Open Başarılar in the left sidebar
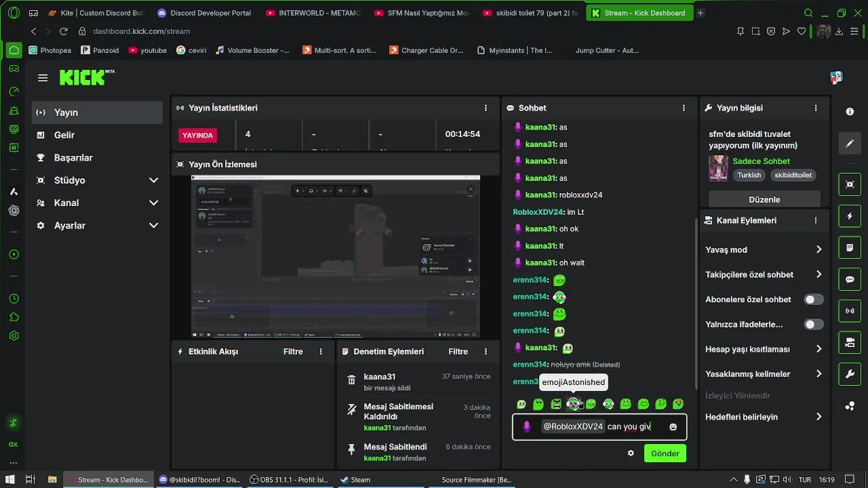 [97, 158]
